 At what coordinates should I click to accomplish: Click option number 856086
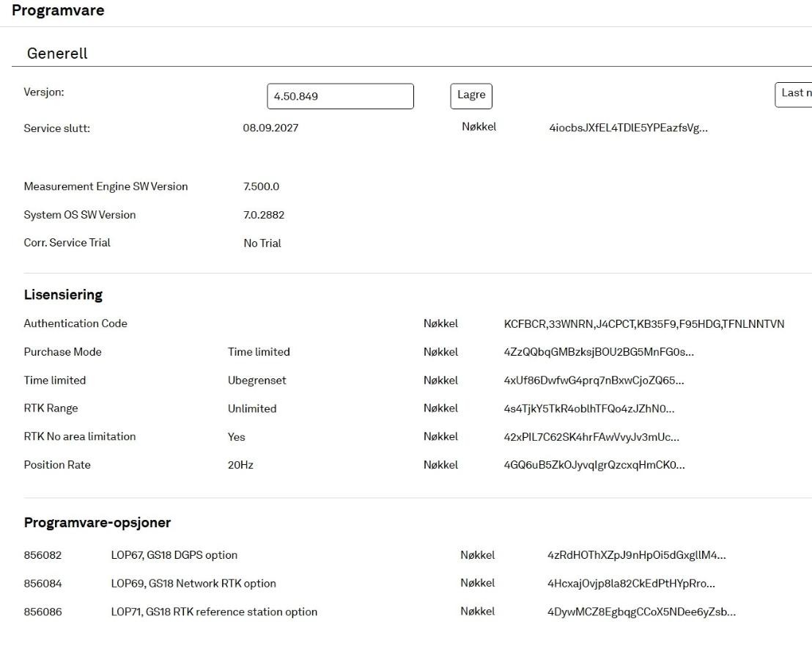[43, 612]
